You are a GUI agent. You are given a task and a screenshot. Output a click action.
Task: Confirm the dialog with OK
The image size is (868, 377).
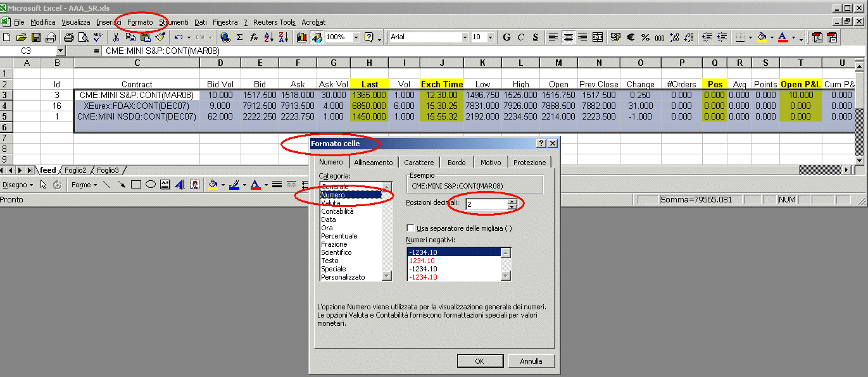479,361
